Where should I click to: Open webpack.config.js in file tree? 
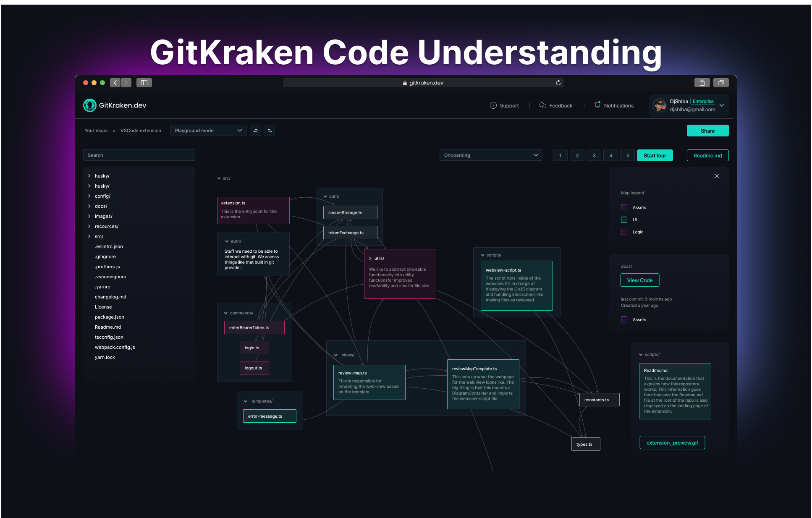coord(115,347)
